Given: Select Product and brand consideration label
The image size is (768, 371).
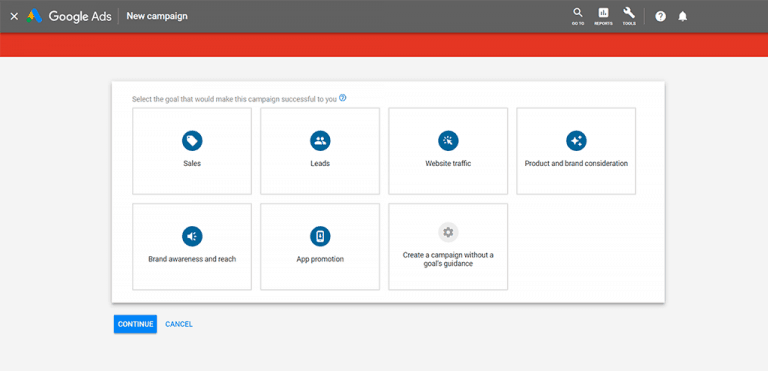Looking at the screenshot, I should pos(576,164).
